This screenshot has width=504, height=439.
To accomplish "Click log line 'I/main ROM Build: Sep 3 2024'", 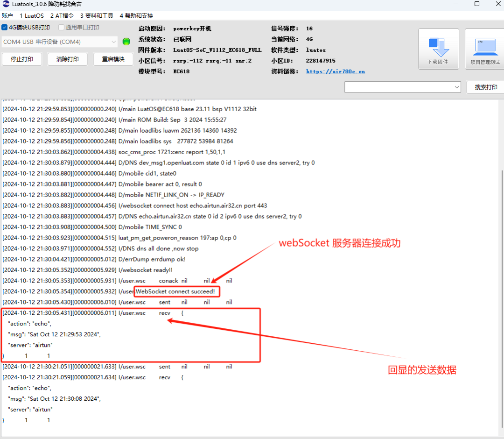I will (x=114, y=120).
